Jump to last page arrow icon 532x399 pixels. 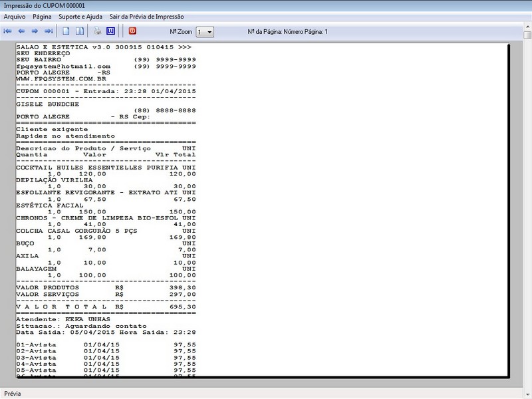pyautogui.click(x=49, y=31)
